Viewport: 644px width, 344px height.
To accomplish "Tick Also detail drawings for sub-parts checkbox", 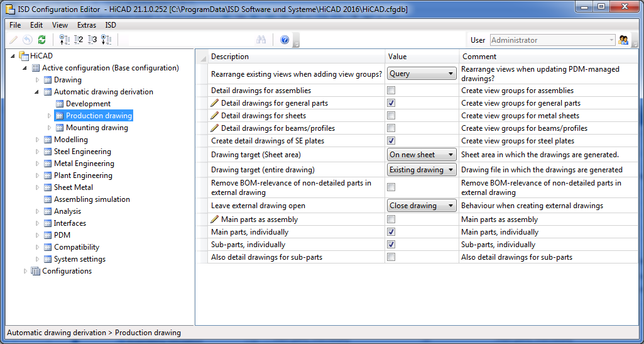I will coord(391,257).
